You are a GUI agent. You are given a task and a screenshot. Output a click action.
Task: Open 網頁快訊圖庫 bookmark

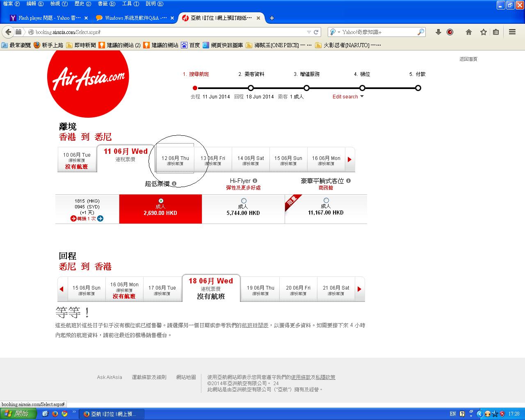pyautogui.click(x=223, y=45)
